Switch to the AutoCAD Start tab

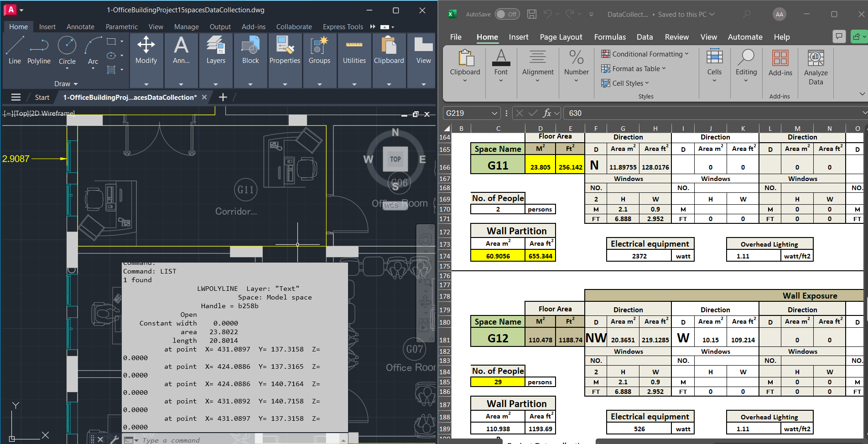point(42,97)
